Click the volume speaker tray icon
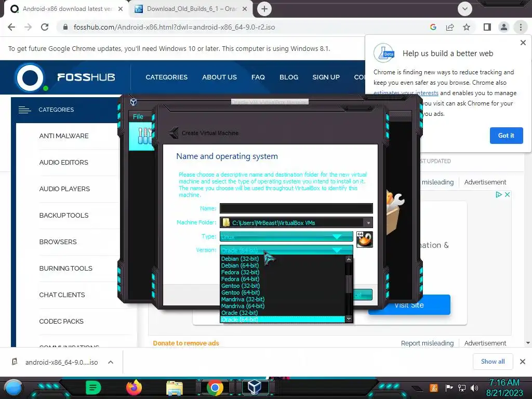 coord(474,388)
